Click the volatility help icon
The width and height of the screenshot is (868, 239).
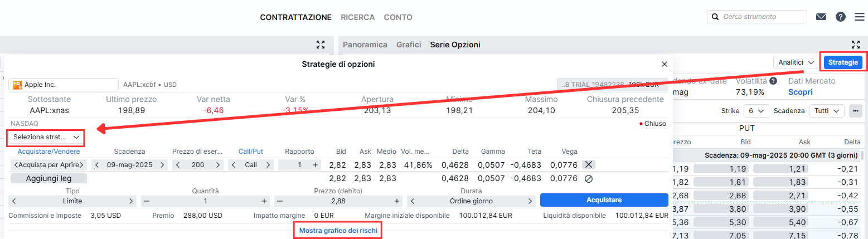pyautogui.click(x=773, y=81)
